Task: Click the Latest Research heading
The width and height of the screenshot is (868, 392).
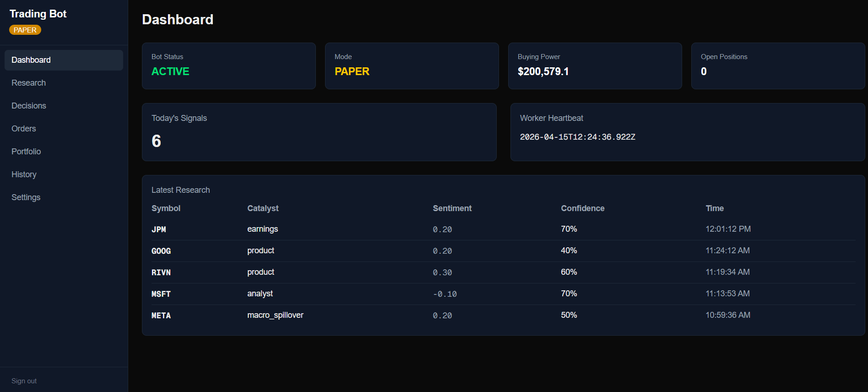Action: click(x=180, y=190)
